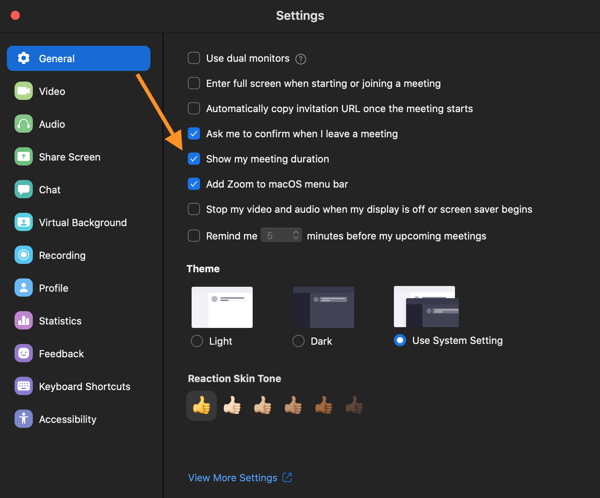Switch to the Recording label
600x498 pixels.
62,255
